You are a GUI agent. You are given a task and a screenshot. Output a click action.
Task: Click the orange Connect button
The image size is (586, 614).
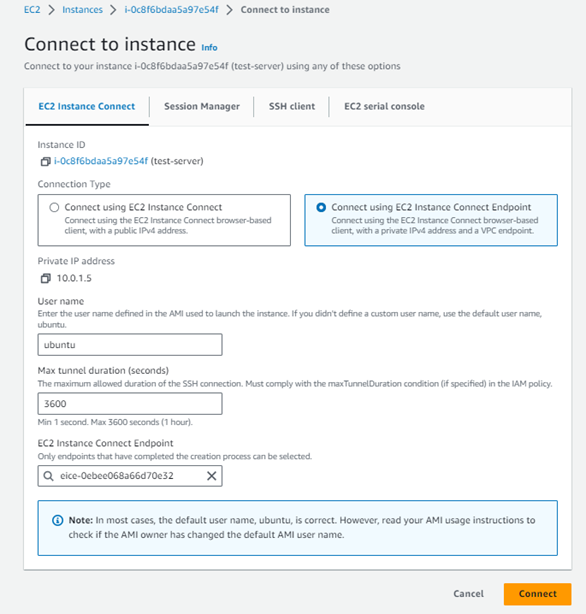[537, 594]
